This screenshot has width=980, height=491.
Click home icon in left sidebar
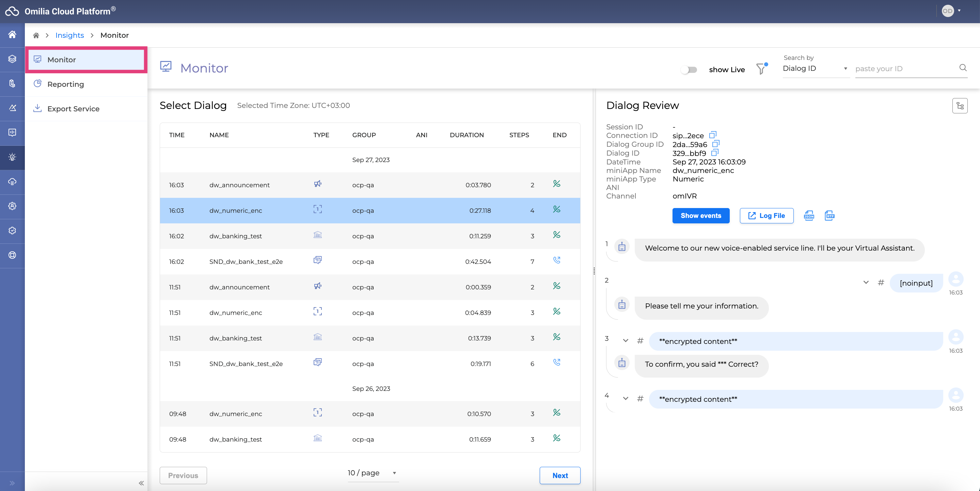click(x=12, y=35)
